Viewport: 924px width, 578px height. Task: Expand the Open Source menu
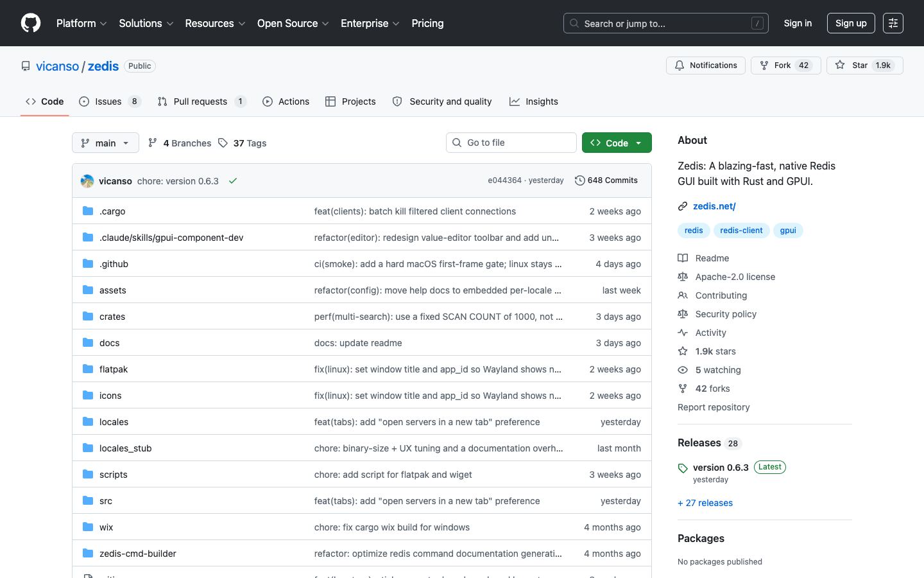(293, 23)
